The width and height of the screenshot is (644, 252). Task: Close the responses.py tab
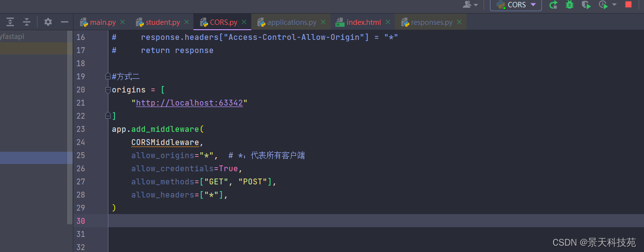[x=459, y=22]
